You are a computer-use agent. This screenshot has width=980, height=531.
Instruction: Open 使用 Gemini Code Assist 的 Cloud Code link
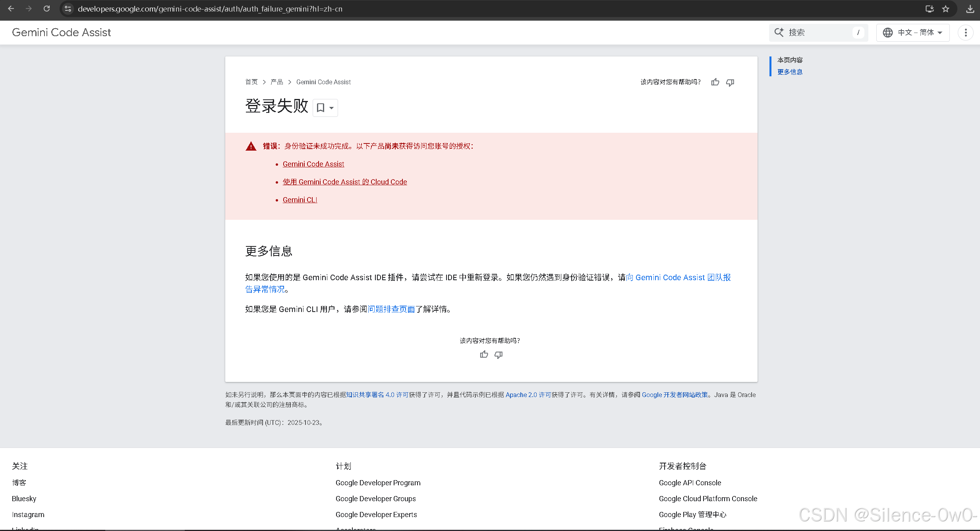coord(345,182)
